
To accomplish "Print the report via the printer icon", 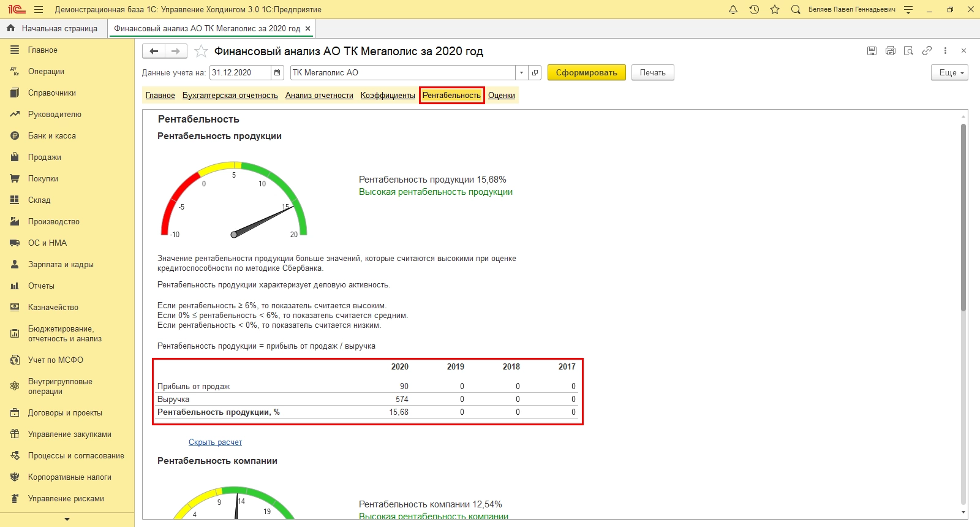I will (x=890, y=51).
